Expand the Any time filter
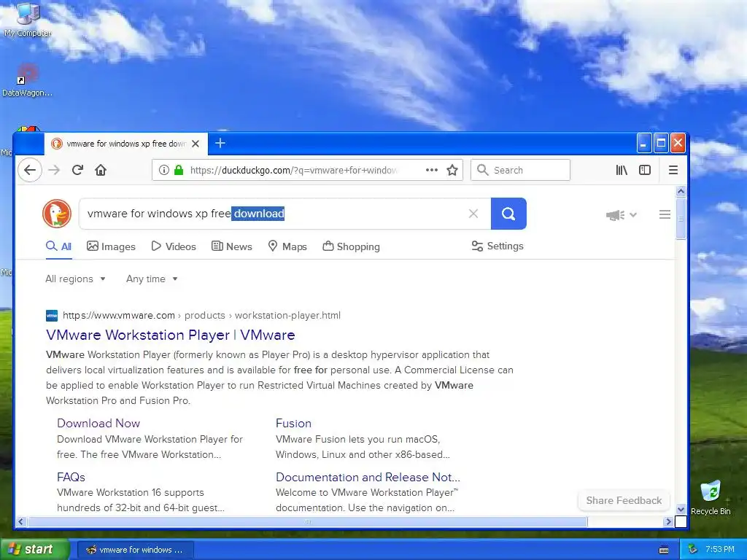Image resolution: width=747 pixels, height=560 pixels. click(152, 279)
